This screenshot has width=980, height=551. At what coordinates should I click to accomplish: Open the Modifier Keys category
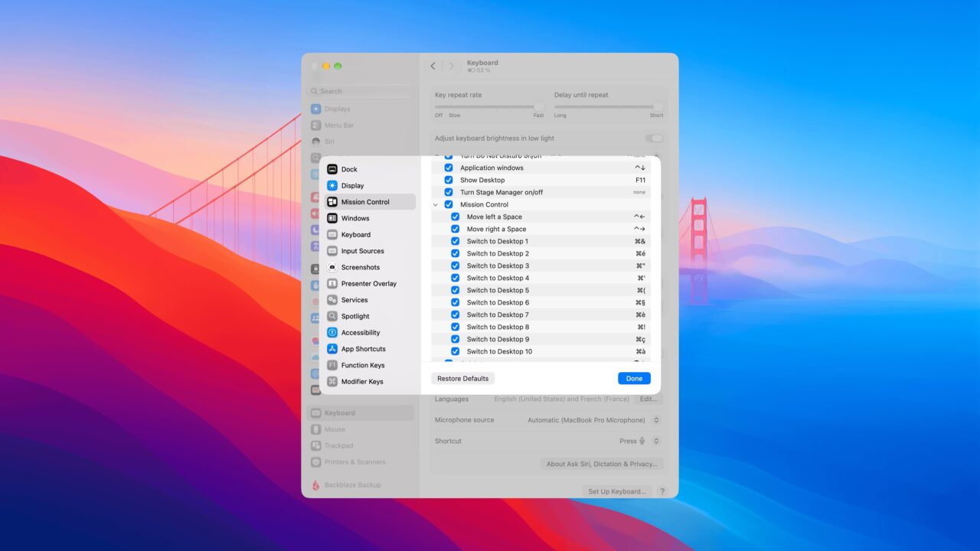[368, 382]
